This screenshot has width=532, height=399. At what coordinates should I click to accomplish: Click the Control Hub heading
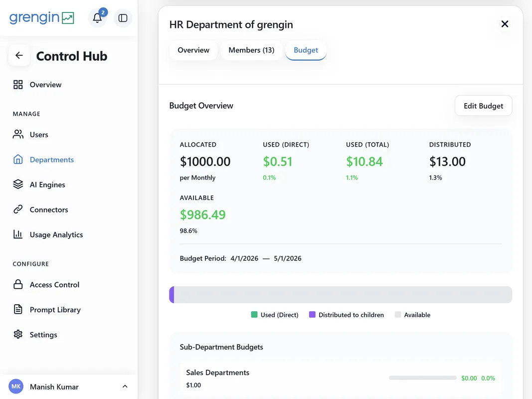coord(72,56)
